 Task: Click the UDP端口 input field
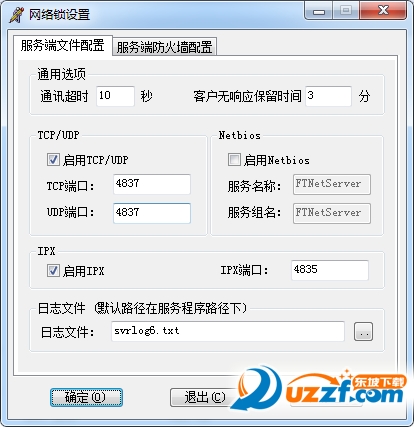click(152, 213)
